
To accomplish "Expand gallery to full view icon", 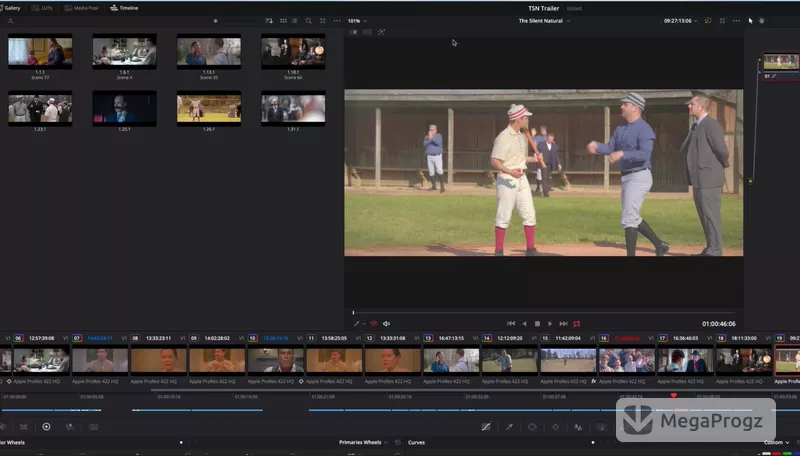I will click(x=322, y=21).
